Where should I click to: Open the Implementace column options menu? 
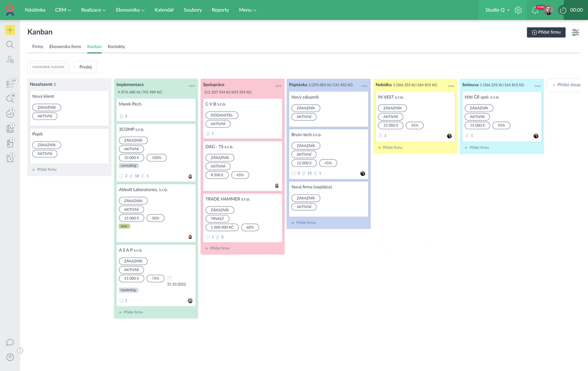pyautogui.click(x=192, y=86)
